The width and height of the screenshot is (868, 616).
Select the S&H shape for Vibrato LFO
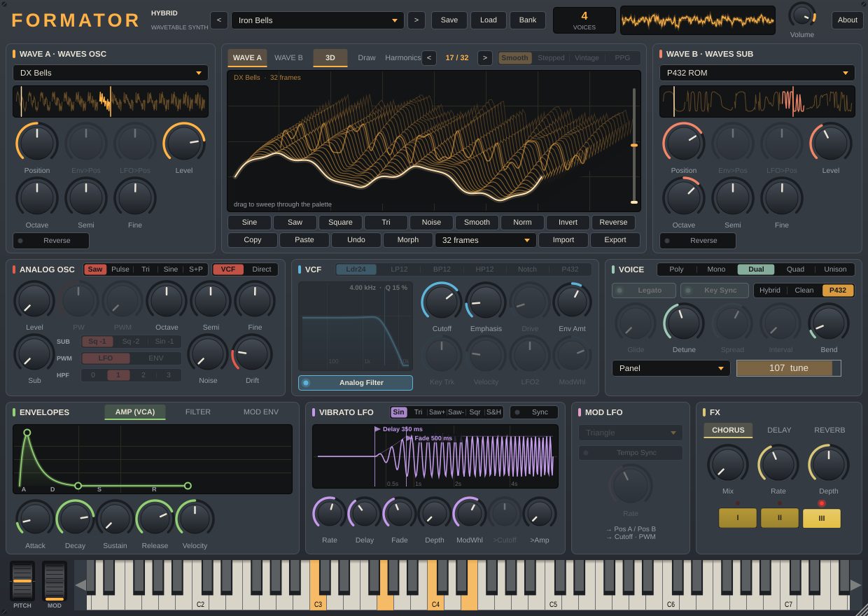pos(494,412)
